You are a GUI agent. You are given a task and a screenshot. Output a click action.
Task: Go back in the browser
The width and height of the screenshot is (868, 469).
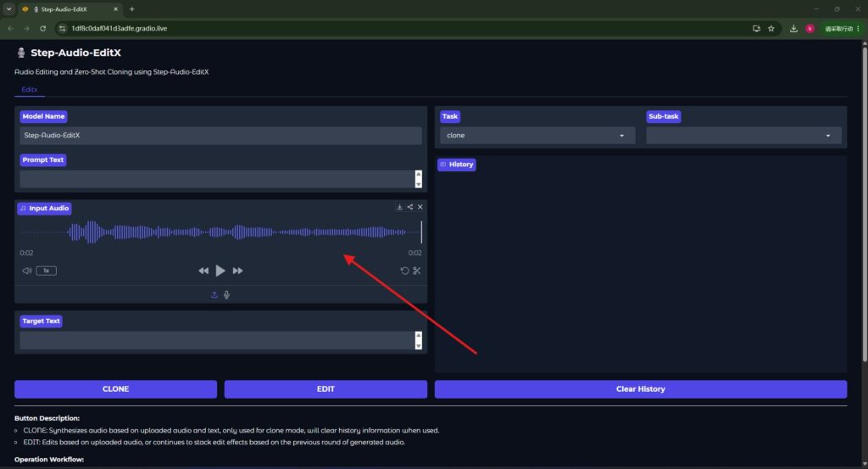click(10, 28)
